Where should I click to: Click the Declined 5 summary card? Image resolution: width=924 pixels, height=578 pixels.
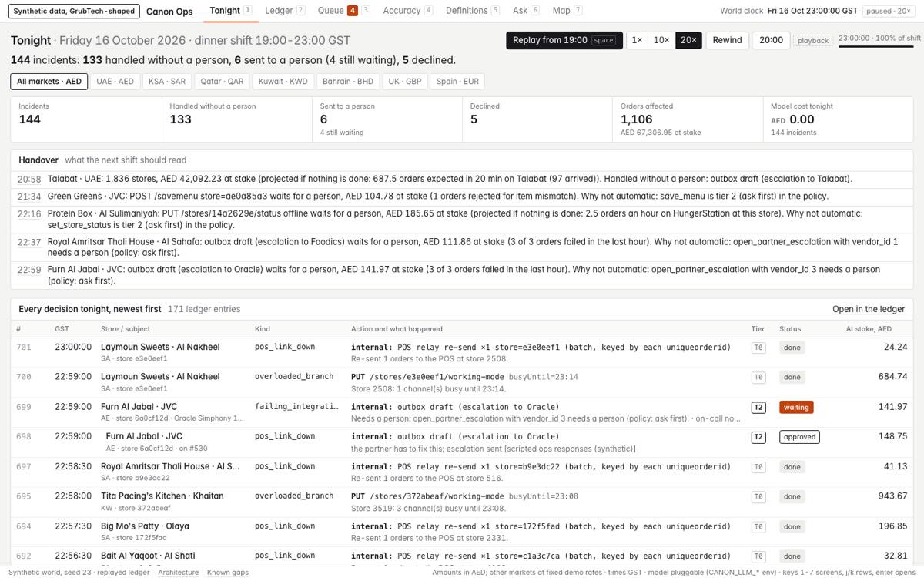tap(538, 119)
